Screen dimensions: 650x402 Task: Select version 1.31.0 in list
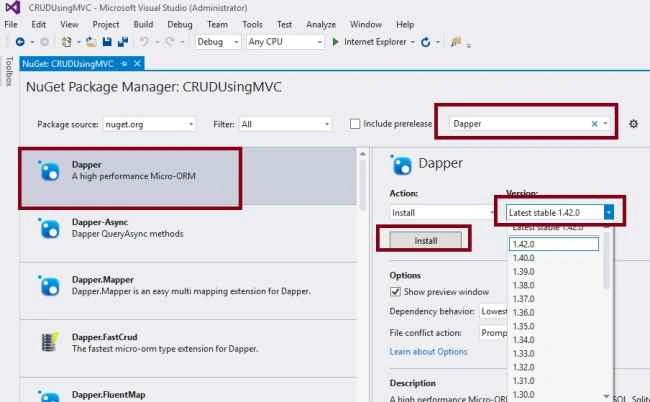(x=555, y=381)
